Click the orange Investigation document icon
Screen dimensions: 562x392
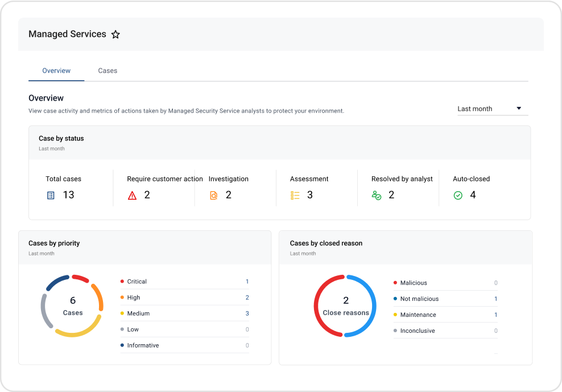tap(214, 196)
